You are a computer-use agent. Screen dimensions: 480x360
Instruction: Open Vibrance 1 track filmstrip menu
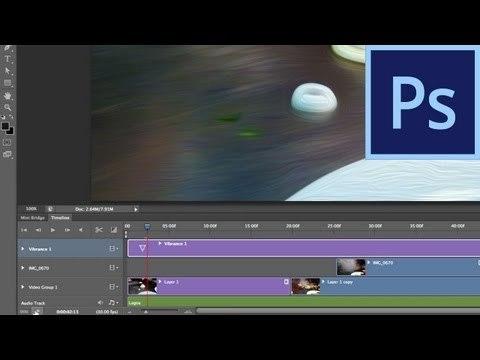114,249
